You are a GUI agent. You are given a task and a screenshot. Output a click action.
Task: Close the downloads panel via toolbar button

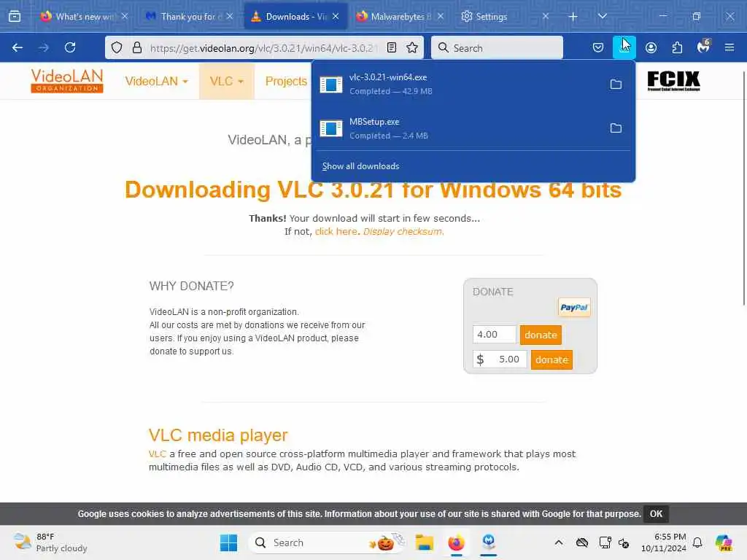(624, 47)
